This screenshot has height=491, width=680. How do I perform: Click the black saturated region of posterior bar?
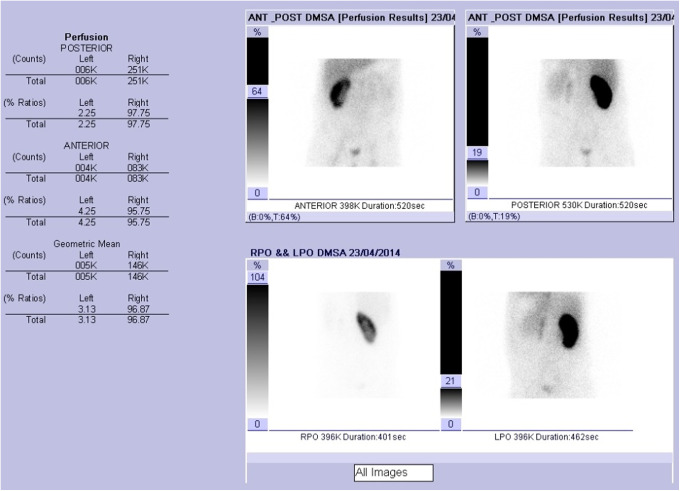click(x=477, y=92)
